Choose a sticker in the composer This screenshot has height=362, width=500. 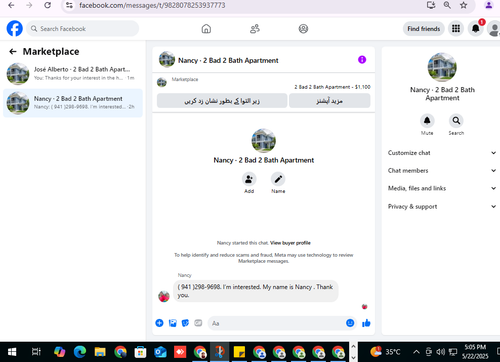click(x=185, y=323)
